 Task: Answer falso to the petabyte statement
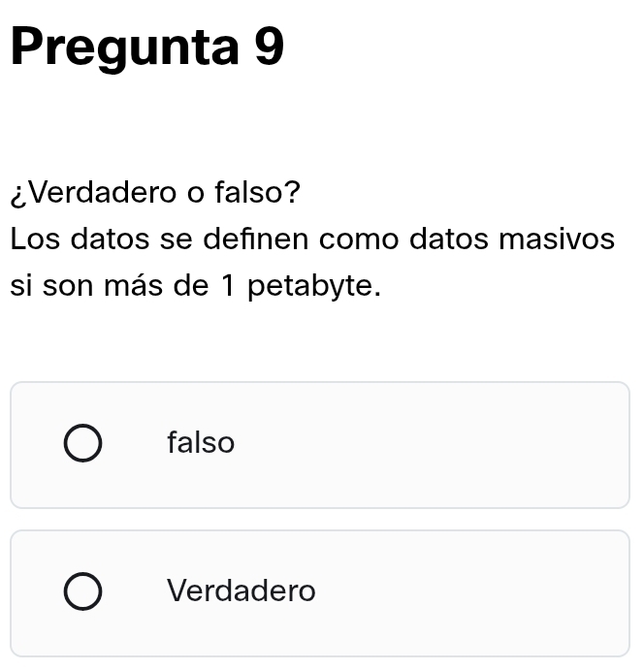tap(82, 443)
